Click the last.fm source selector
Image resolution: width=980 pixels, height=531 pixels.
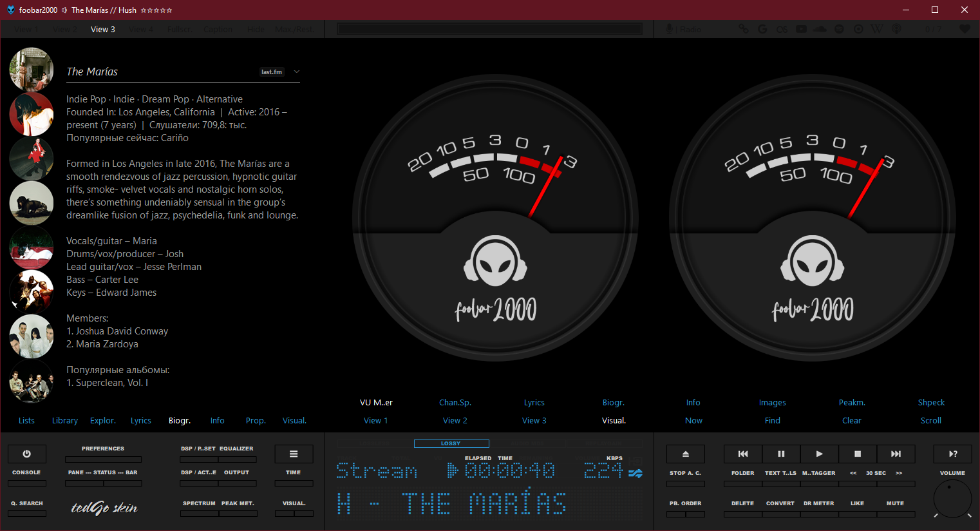tap(272, 72)
